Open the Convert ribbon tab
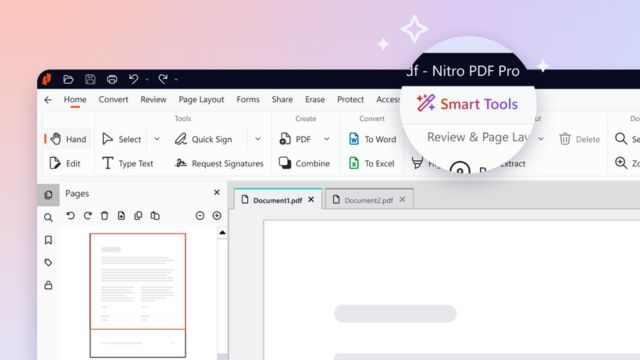Screen dimensions: 640x360 113,99
